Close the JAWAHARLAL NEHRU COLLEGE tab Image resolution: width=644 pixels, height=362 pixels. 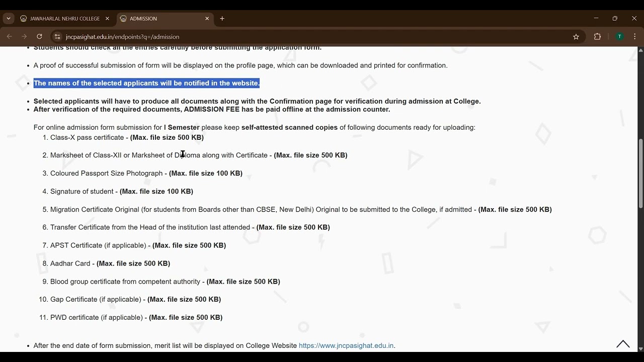click(x=107, y=19)
